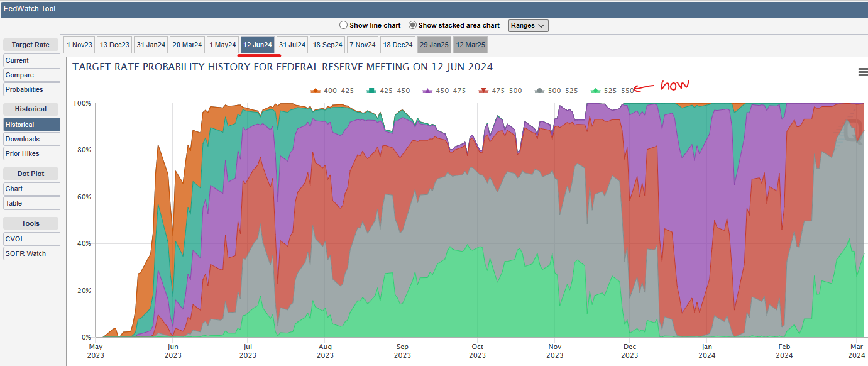The height and width of the screenshot is (366, 868).
Task: Open the 29 Jan25 meeting tab
Action: click(434, 45)
